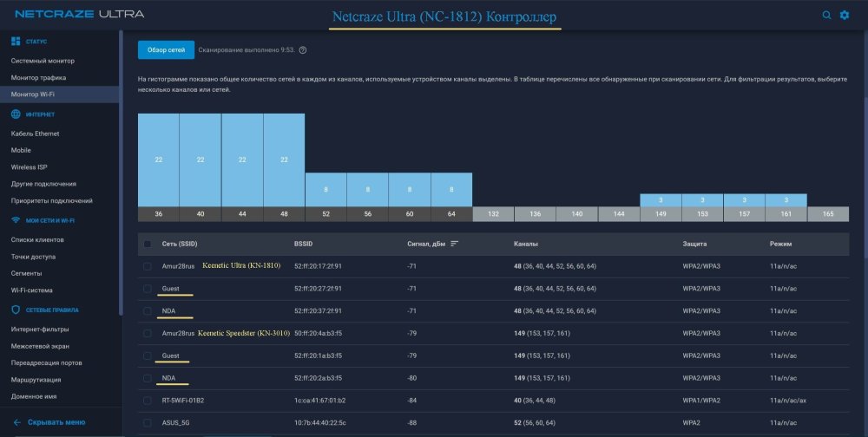Click the Сетевые правила shield icon
This screenshot has width=868, height=437.
(16, 310)
